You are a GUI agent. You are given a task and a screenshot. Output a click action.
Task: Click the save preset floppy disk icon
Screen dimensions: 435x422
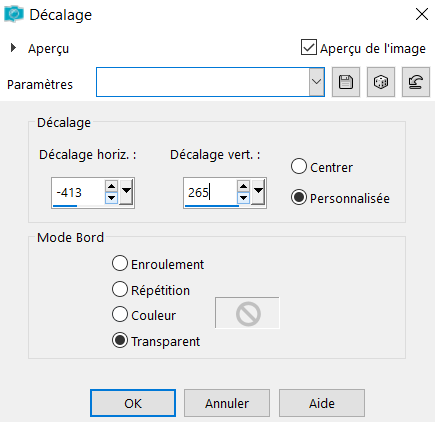[346, 82]
